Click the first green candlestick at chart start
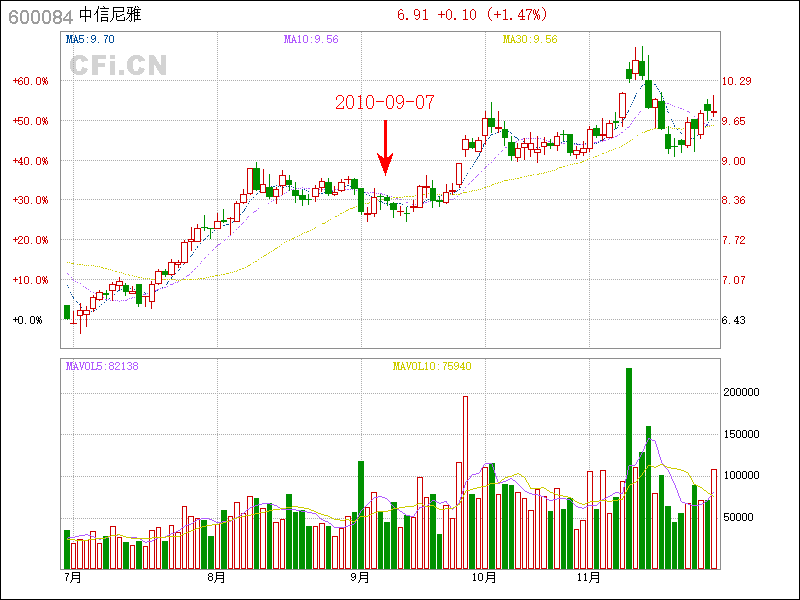 tap(67, 312)
